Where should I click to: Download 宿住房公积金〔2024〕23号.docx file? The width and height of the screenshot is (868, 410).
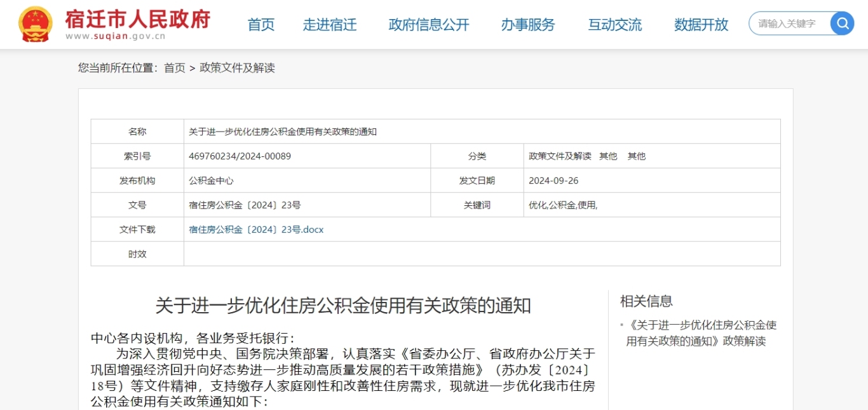tap(256, 229)
